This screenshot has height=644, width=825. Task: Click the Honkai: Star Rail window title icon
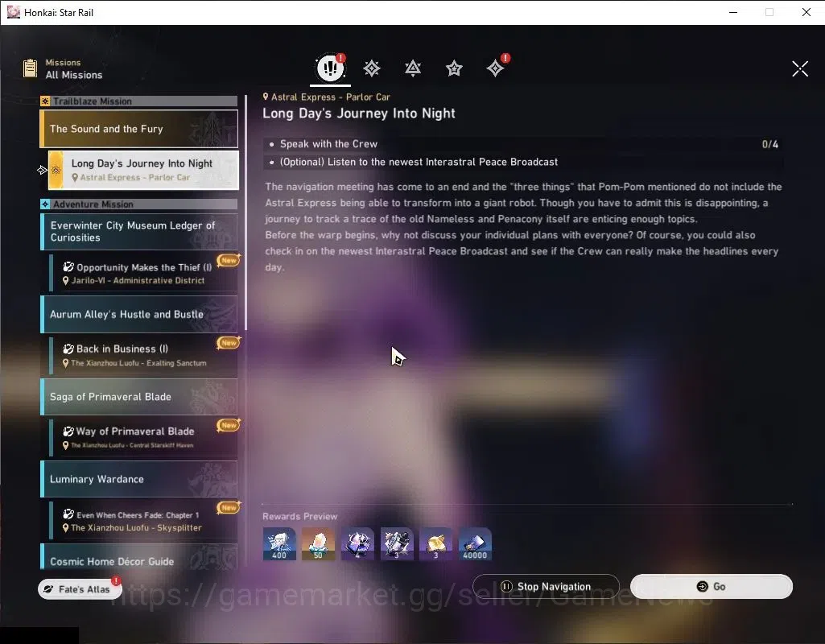tap(13, 12)
